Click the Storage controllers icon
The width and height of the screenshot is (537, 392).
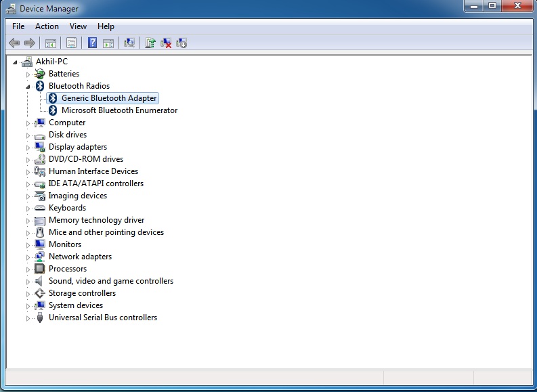click(x=40, y=293)
